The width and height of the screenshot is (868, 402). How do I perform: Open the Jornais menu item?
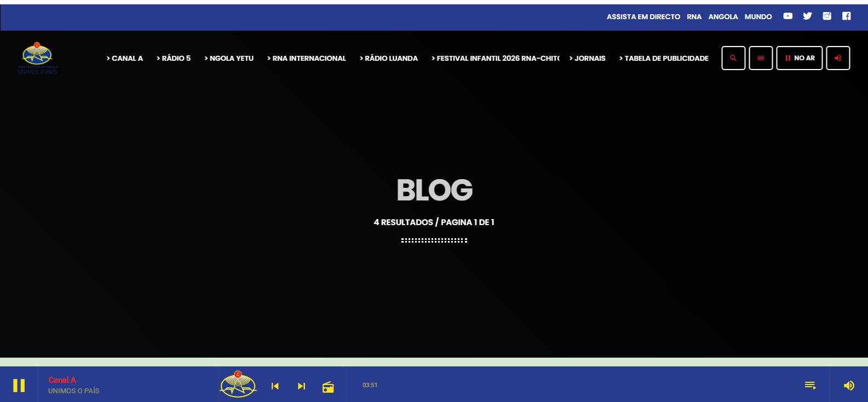[x=588, y=58]
